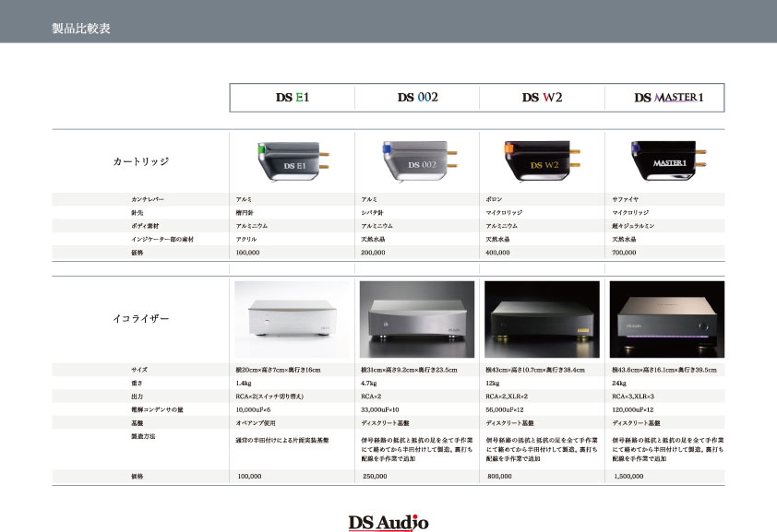Select the 120,000uF×12 capacitor value
The width and height of the screenshot is (777, 532).
tap(633, 410)
